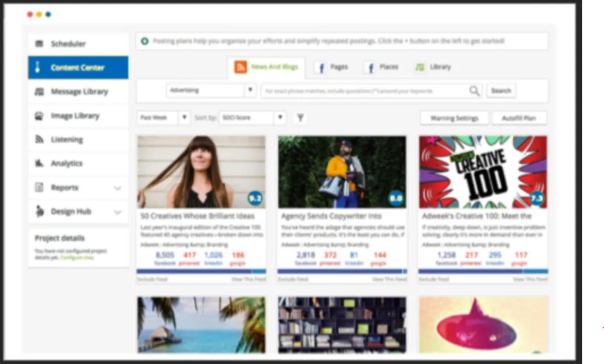Open Analytics in the sidebar
This screenshot has width=604, height=364.
tap(78, 163)
